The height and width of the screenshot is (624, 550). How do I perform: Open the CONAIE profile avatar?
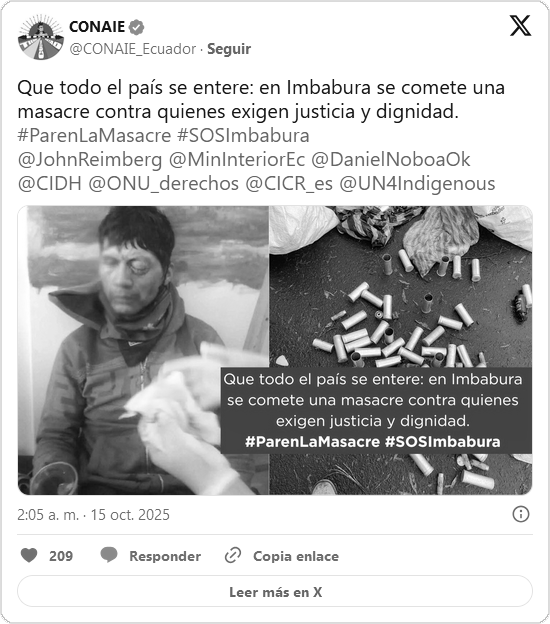(x=41, y=37)
